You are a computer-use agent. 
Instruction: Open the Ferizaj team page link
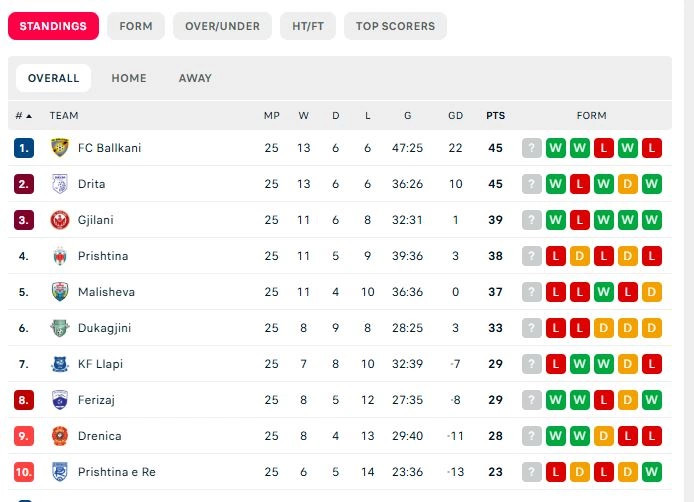97,400
